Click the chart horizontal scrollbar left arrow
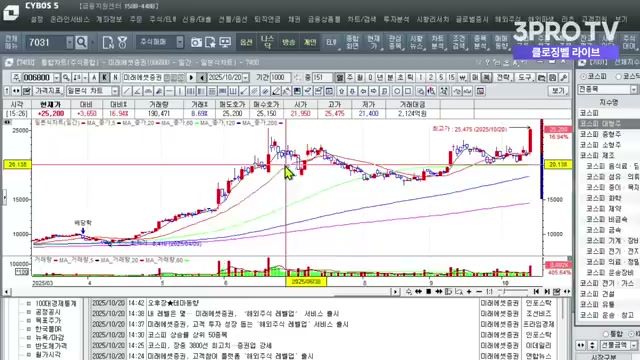The height and width of the screenshot is (360, 640). 6,291
